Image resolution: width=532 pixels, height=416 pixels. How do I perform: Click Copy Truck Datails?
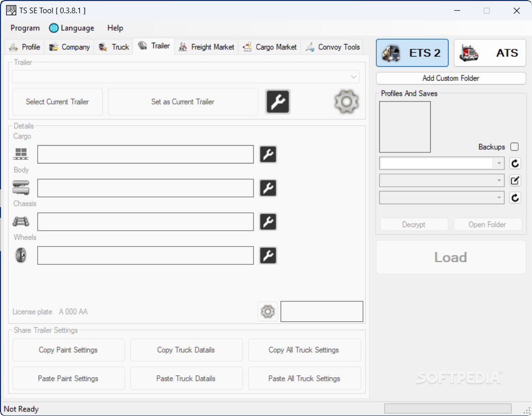[186, 350]
